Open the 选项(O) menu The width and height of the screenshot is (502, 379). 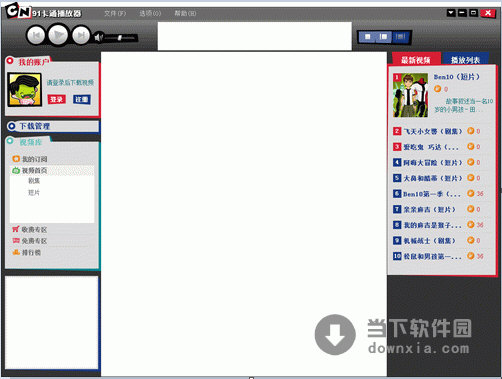pyautogui.click(x=150, y=13)
